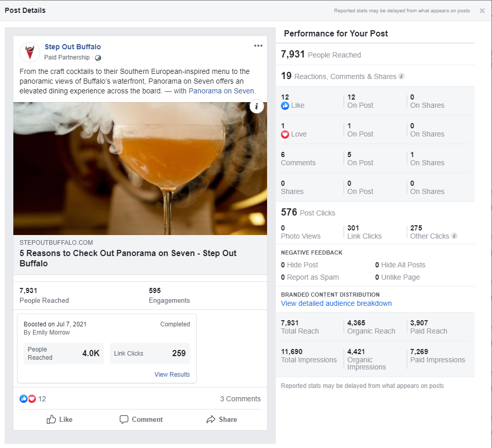Click the reaction icons beside the 12 count
492x448 pixels.
[28, 399]
